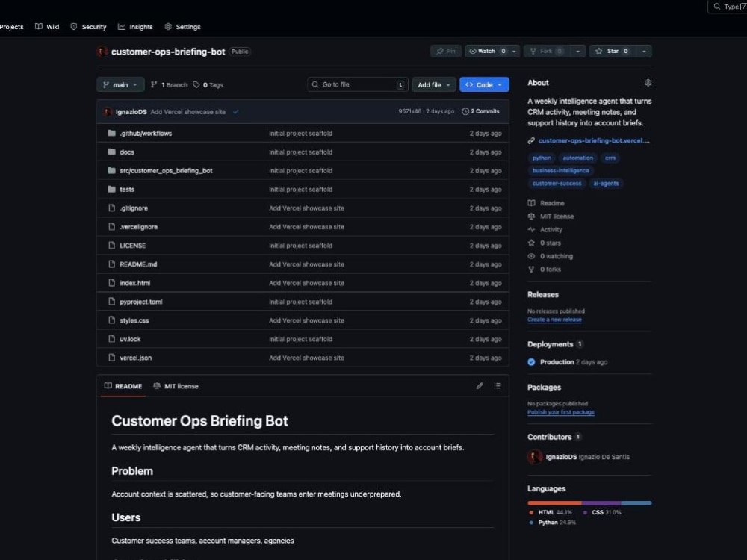Click the tests folder icon

click(111, 189)
